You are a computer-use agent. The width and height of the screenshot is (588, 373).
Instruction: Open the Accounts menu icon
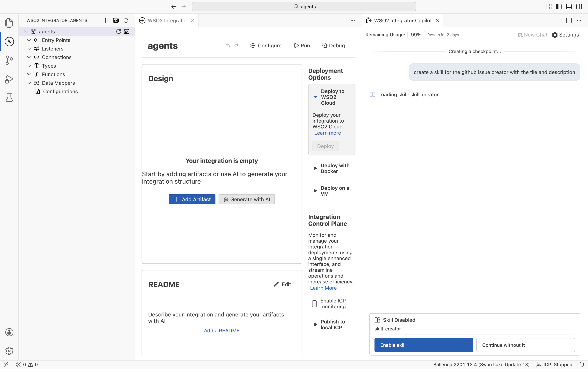(x=9, y=332)
